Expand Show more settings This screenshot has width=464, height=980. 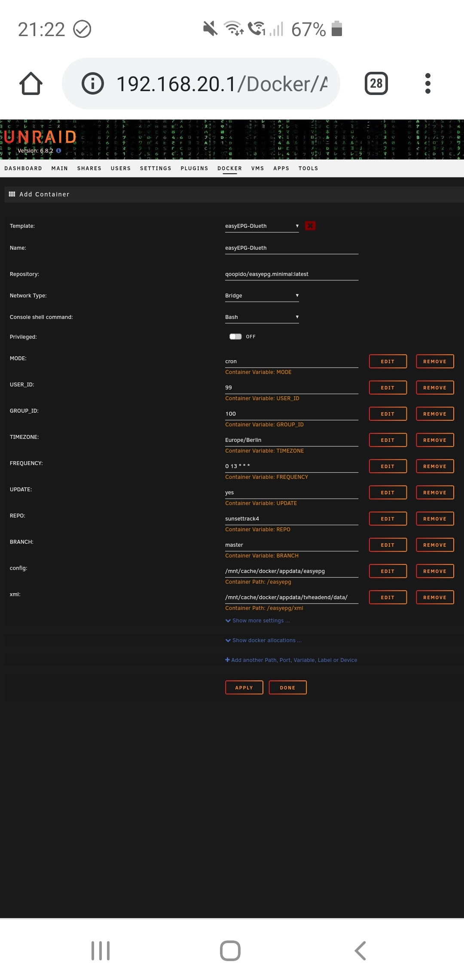(x=258, y=621)
